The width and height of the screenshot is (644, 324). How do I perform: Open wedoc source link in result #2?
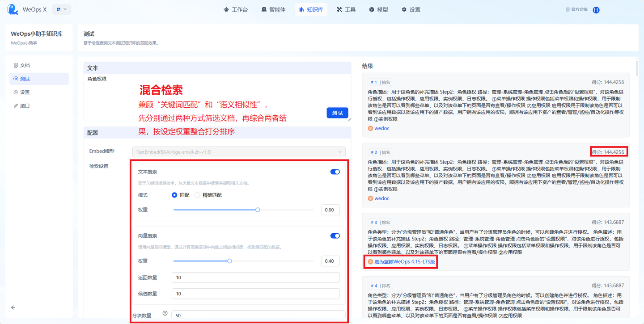tap(382, 198)
